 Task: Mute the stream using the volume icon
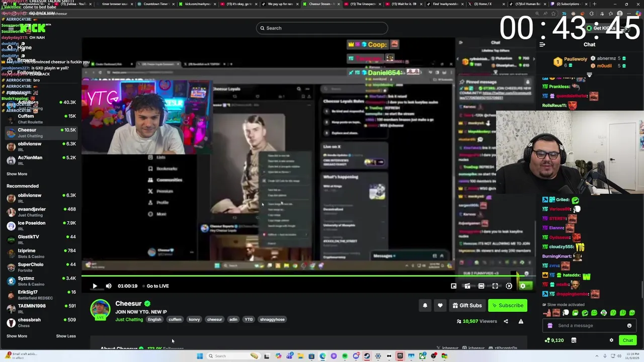tap(109, 286)
